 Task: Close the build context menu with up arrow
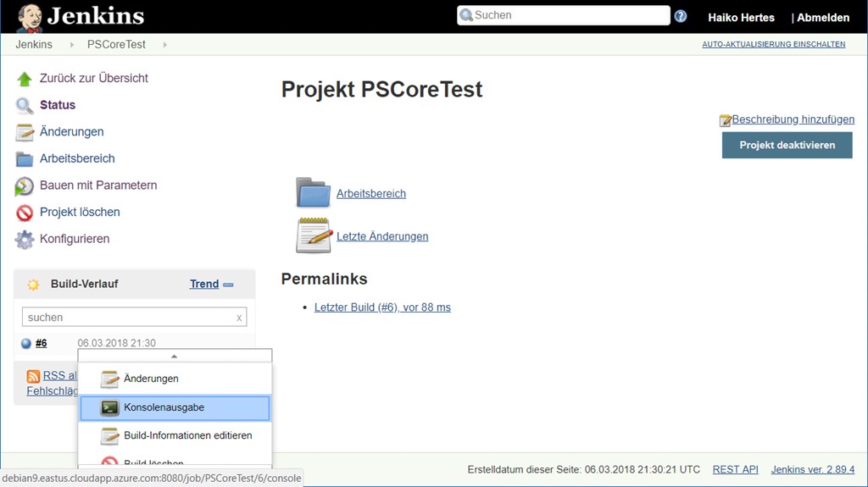(x=175, y=357)
